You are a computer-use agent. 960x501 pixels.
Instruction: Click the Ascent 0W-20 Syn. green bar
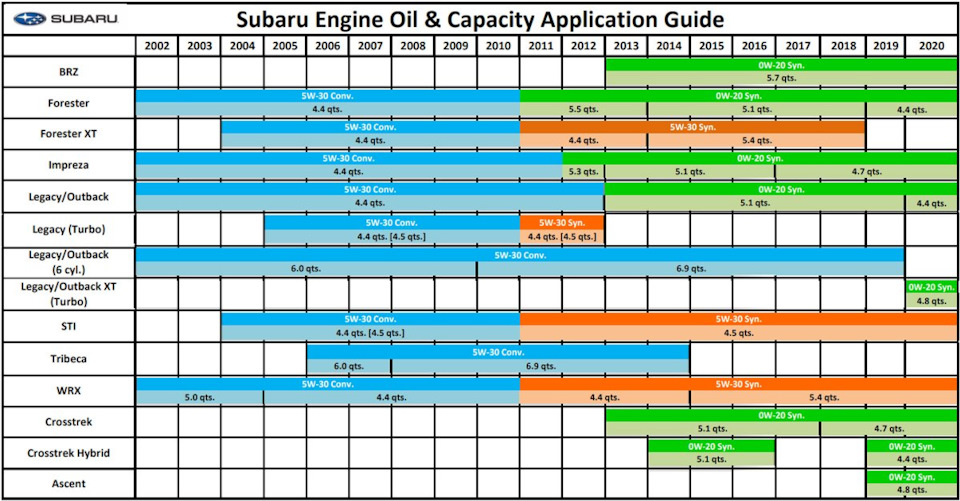point(912,477)
